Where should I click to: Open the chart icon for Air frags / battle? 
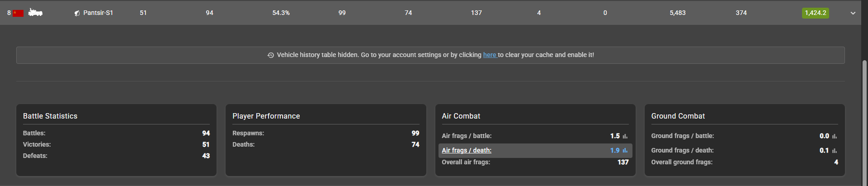pyautogui.click(x=625, y=136)
